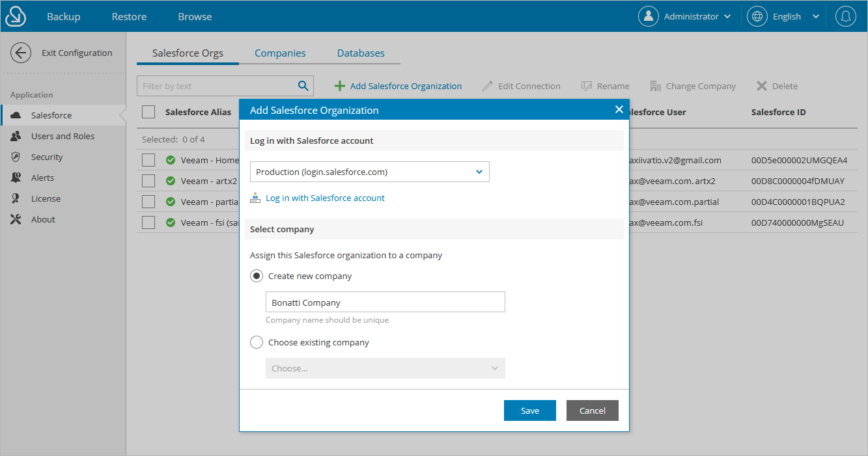
Task: Click the Security shield sidebar icon
Action: click(16, 157)
